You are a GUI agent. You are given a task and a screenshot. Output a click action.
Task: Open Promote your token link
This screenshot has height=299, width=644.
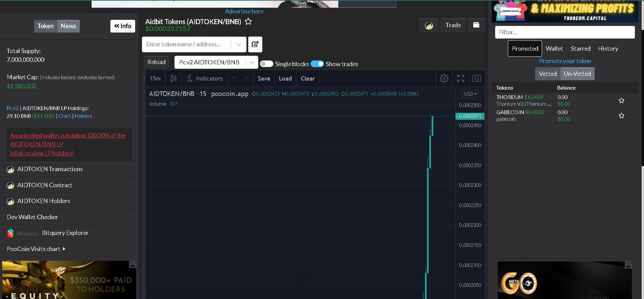tap(565, 61)
